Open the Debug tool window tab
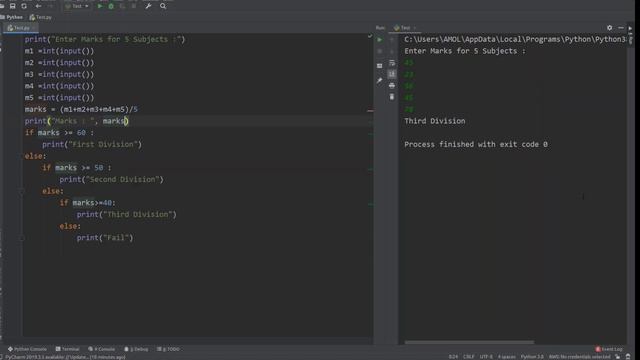This screenshot has width=640, height=360. [x=136, y=349]
